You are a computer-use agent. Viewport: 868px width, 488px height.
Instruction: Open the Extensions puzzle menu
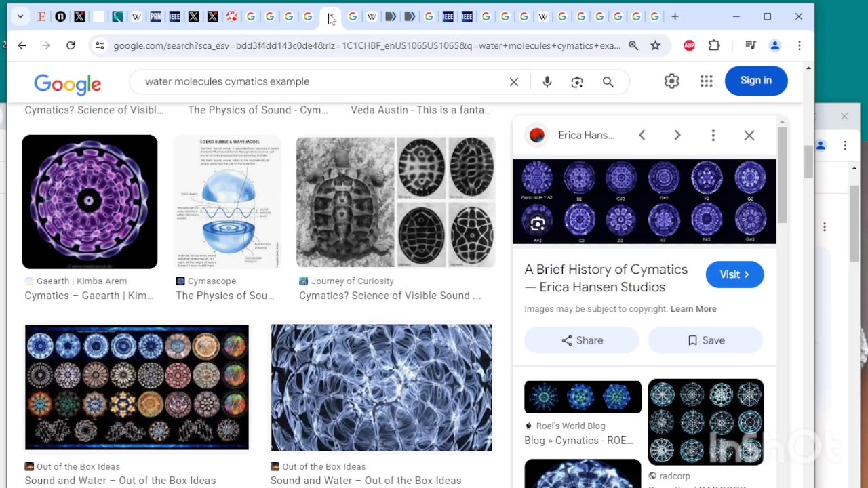(x=714, y=45)
